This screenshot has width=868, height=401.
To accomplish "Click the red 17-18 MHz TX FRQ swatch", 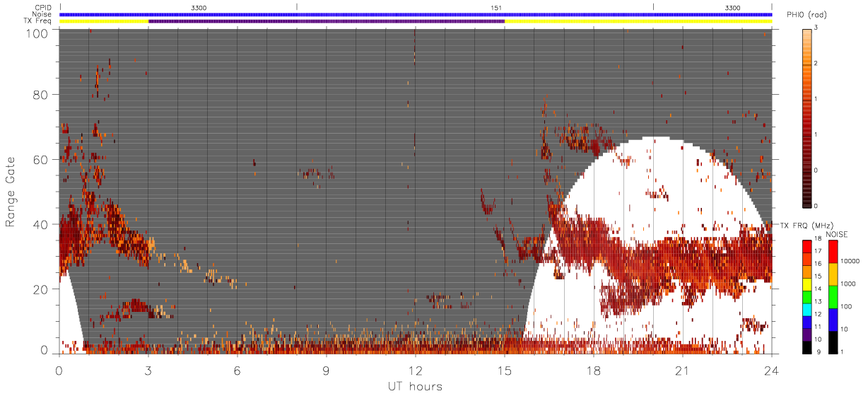I will coord(807,247).
